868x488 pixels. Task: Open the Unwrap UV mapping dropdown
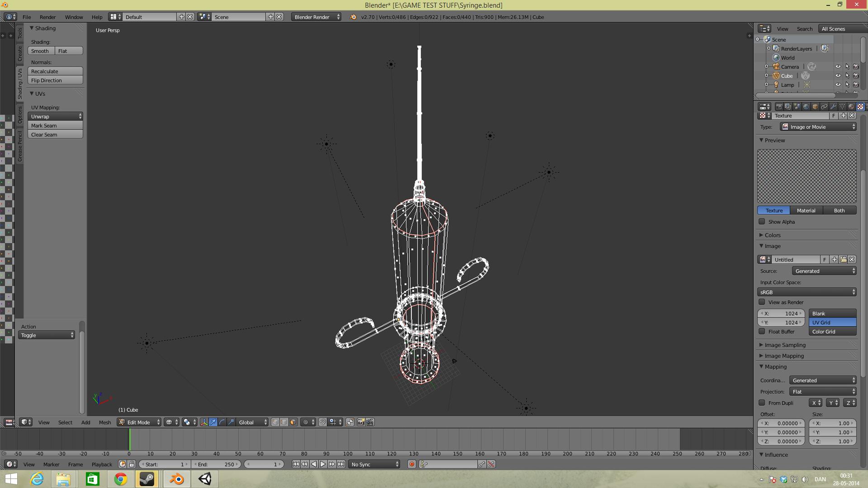(55, 116)
